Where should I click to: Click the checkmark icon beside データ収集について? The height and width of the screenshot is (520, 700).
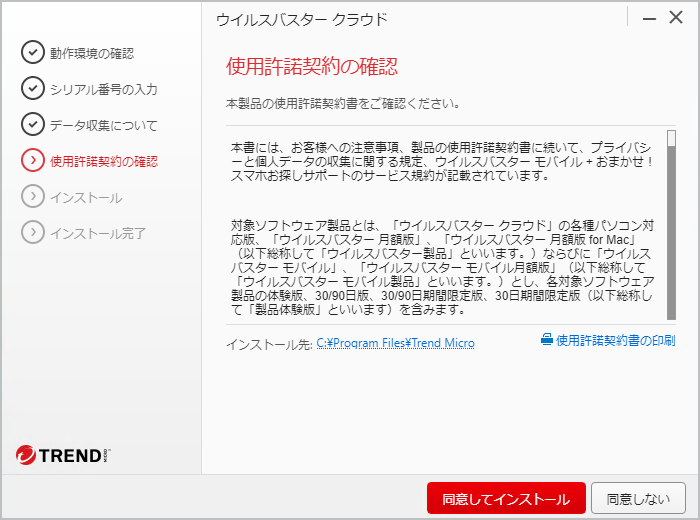(33, 125)
